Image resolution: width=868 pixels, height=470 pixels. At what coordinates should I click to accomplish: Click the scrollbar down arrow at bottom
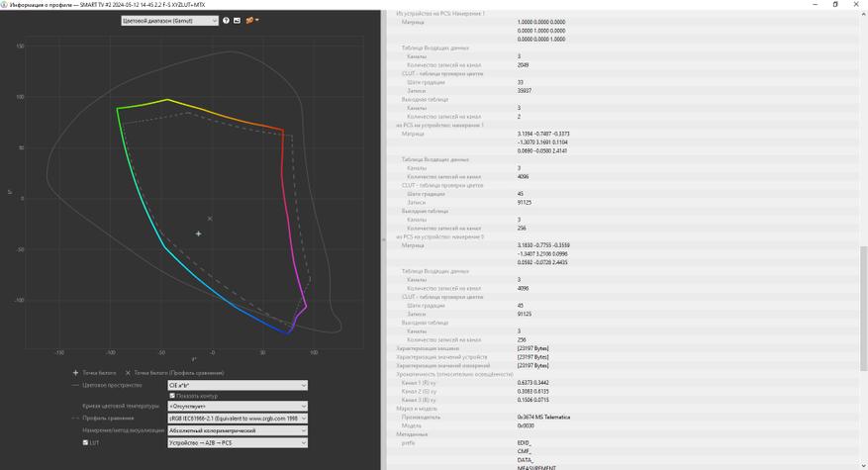tap(864, 466)
